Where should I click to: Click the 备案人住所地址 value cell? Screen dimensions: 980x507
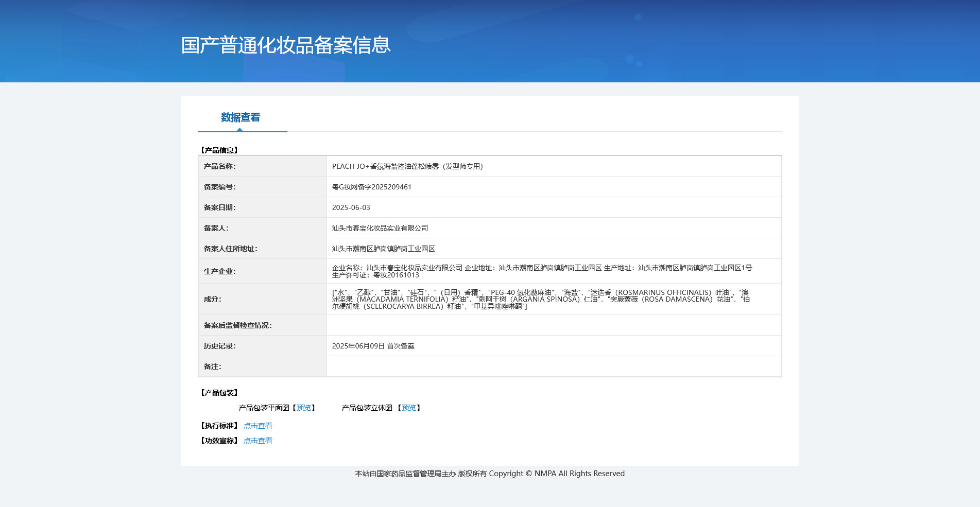554,249
